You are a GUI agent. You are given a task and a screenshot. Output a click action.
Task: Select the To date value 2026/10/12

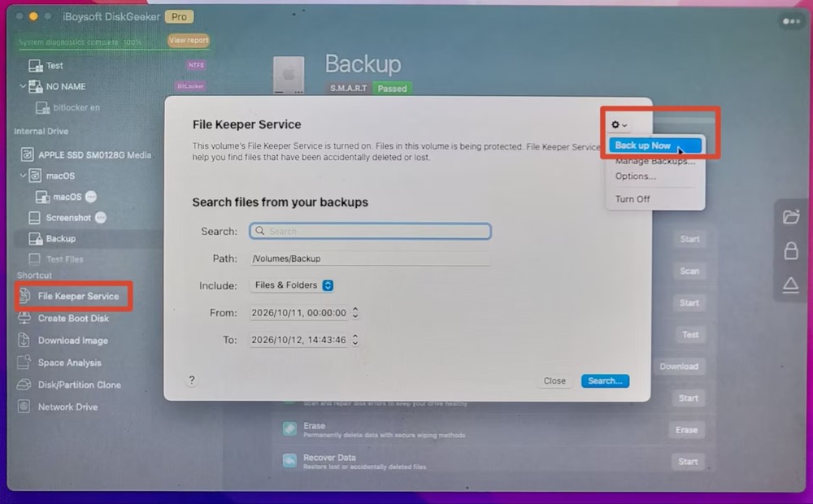pyautogui.click(x=298, y=340)
